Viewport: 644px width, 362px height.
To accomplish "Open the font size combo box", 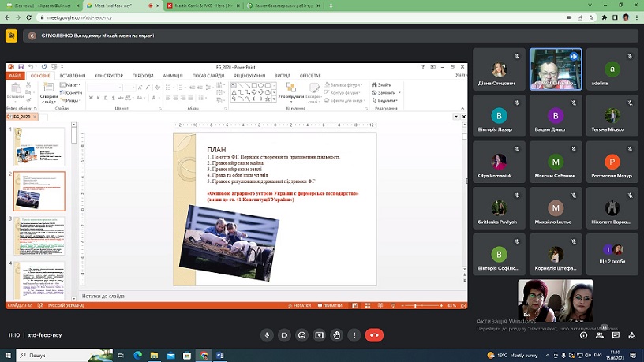I will pos(129,88).
